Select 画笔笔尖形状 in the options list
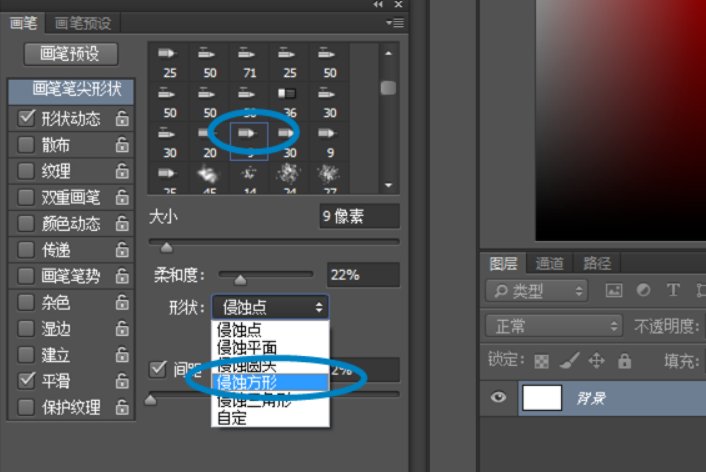This screenshot has width=706, height=472. click(72, 90)
